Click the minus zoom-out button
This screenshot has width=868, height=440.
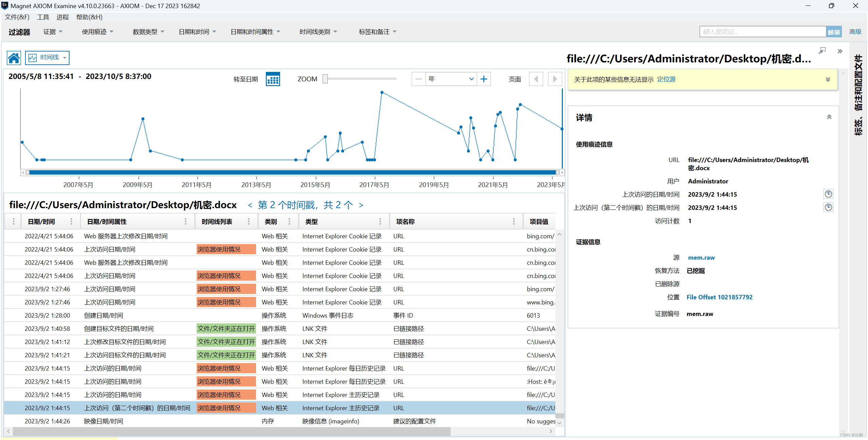pyautogui.click(x=418, y=79)
